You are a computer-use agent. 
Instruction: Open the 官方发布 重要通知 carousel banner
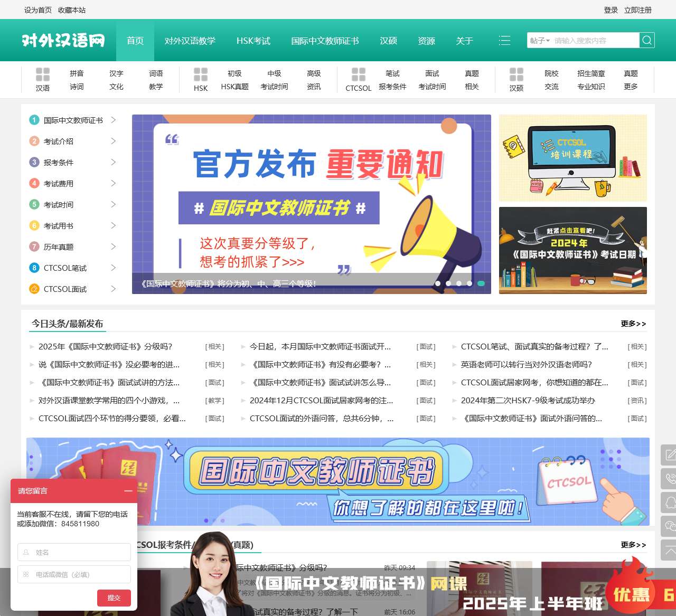pos(312,204)
